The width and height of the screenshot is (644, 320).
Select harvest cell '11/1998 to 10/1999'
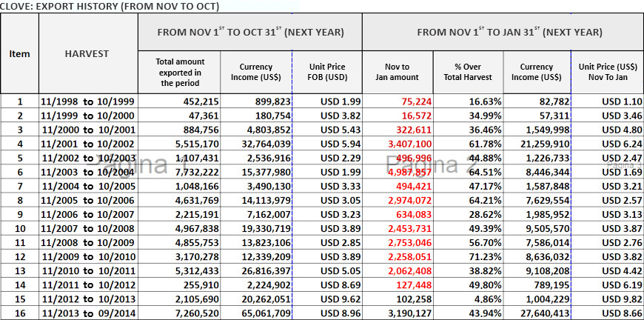click(88, 101)
